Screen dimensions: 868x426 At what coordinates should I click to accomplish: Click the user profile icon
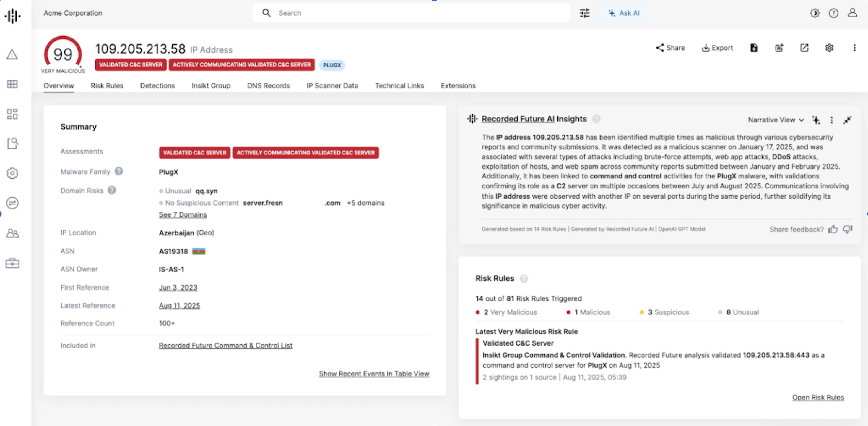click(x=852, y=13)
